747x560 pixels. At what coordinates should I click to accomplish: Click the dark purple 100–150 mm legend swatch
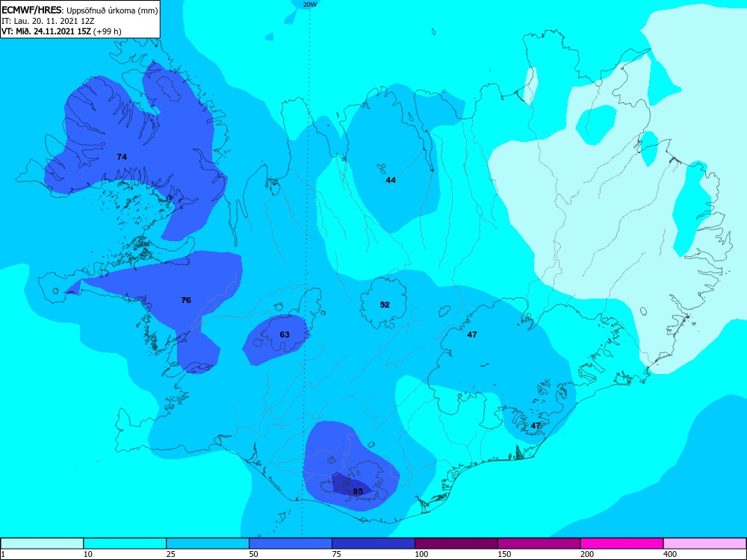coord(456,544)
